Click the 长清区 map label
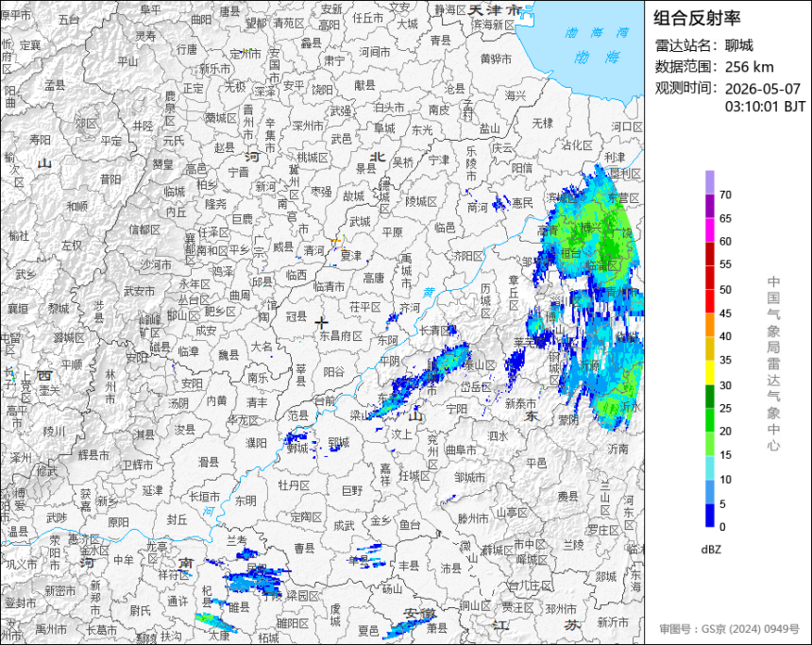Viewport: 812px width, 645px height. pyautogui.click(x=434, y=331)
